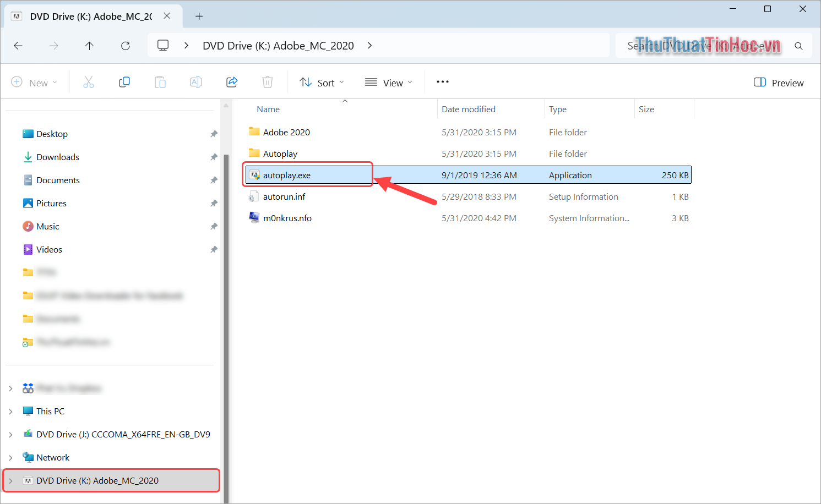Image resolution: width=821 pixels, height=504 pixels.
Task: Select DVD Drive (J:) CCCOMA_X64FRE_EN-GB_DV9
Action: click(123, 434)
